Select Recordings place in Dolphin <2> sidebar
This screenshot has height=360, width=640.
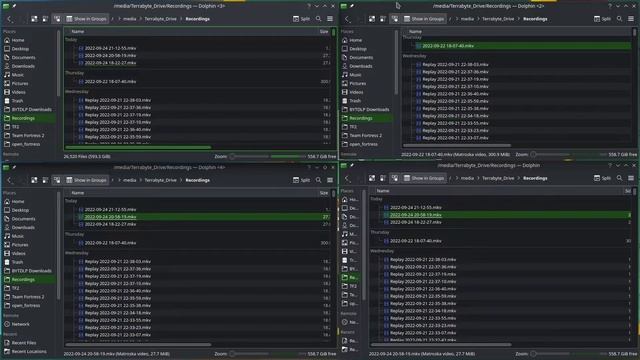pyautogui.click(x=367, y=118)
